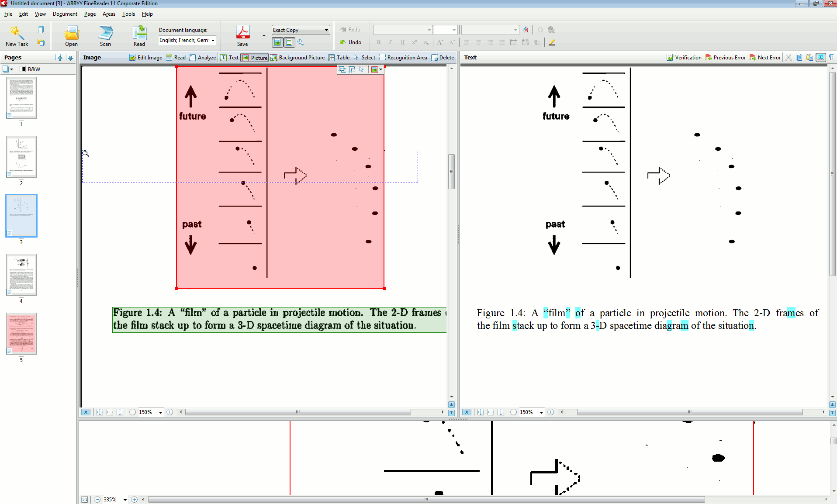Image resolution: width=837 pixels, height=504 pixels.
Task: Jump to Next Error in text
Action: coord(765,58)
